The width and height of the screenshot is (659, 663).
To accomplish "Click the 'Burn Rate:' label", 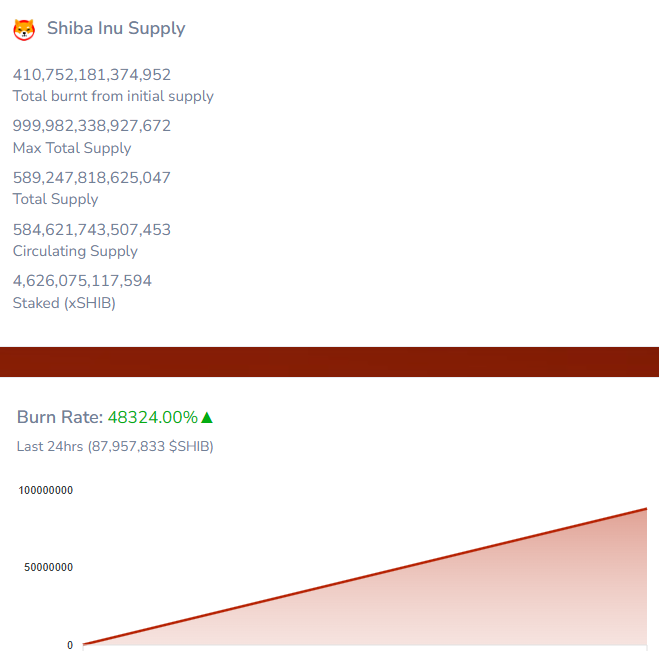I will (x=60, y=417).
